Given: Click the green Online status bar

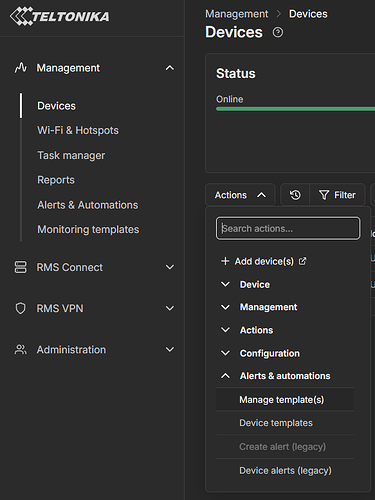Looking at the screenshot, I should 295,109.
